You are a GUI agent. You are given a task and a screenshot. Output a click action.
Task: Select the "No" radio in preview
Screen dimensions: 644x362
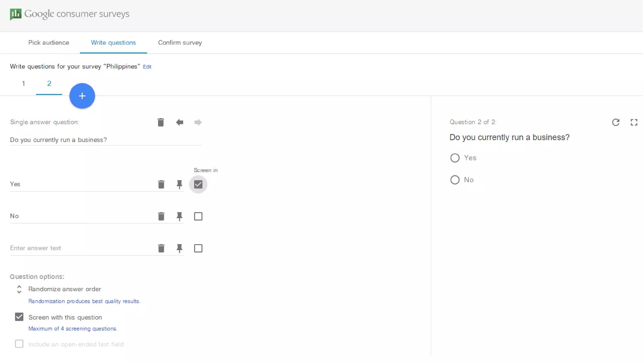pos(455,180)
